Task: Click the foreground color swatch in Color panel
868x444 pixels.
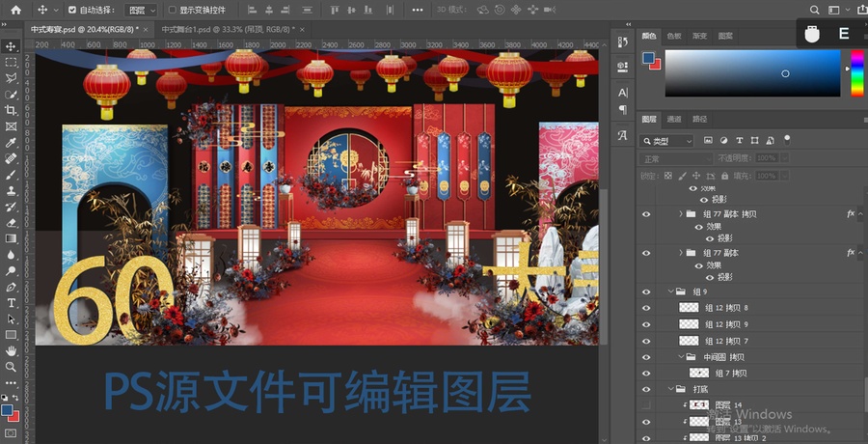Action: tap(648, 58)
